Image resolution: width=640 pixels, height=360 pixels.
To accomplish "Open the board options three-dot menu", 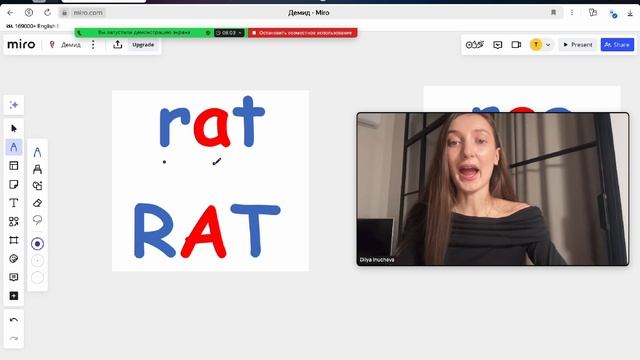I will (93, 44).
